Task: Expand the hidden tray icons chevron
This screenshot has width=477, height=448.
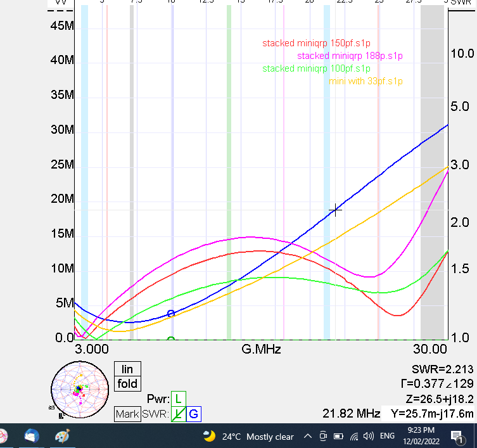Action: (308, 437)
